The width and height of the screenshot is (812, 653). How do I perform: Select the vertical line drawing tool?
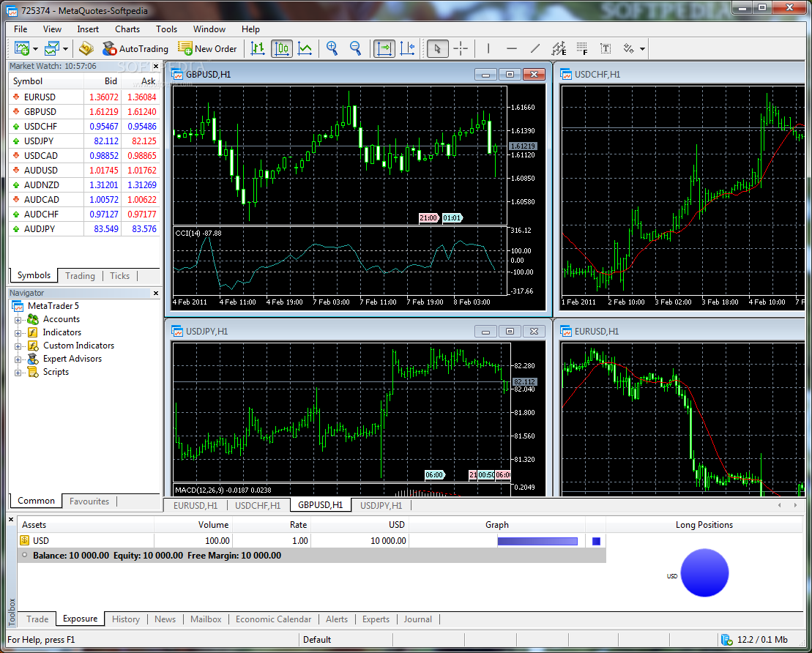tap(488, 48)
